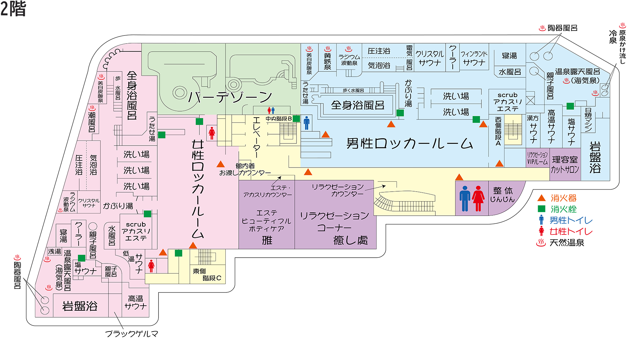Select the women's toilet icon left of 東側階段C
644x340 pixels.
click(151, 266)
